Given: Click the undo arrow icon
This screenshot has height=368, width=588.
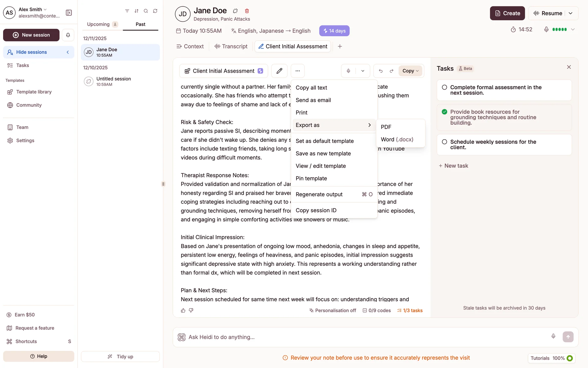Looking at the screenshot, I should 381,71.
